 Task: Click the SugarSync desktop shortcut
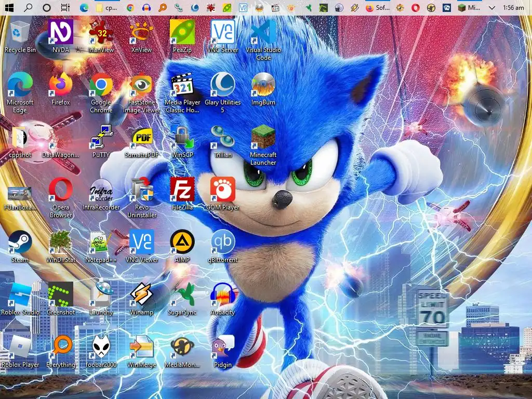[x=182, y=299]
